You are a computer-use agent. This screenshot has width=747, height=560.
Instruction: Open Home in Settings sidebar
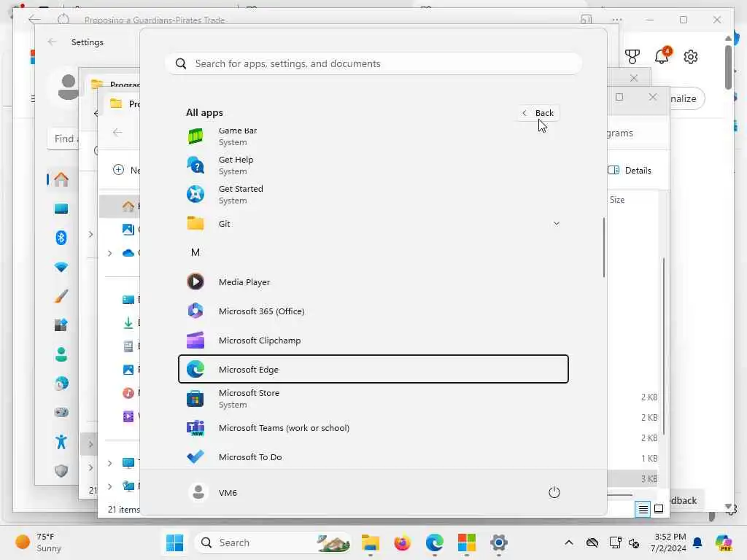[61, 179]
